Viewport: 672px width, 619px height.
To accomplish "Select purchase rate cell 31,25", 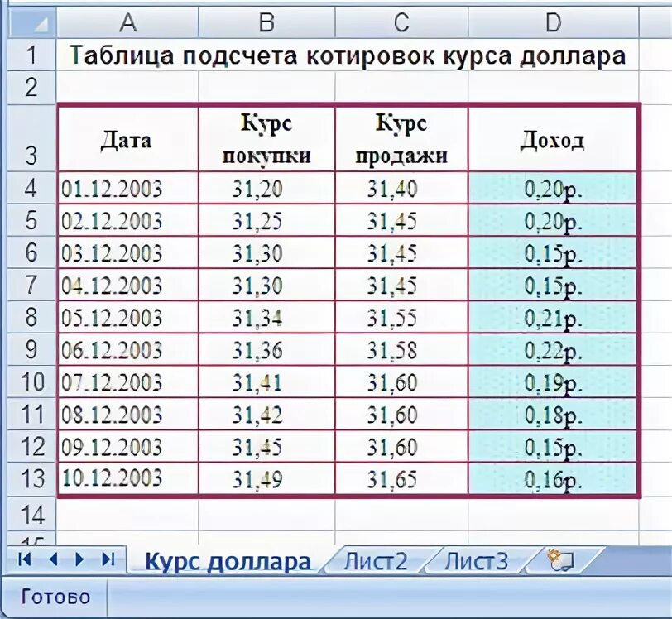I will pos(266,220).
